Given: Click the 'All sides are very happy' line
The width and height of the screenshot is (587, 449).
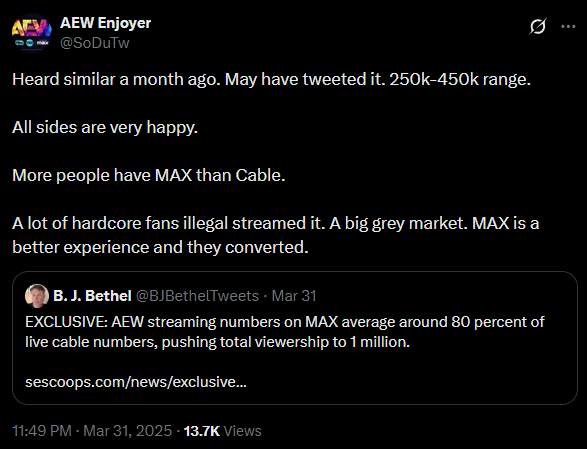Looking at the screenshot, I should (105, 127).
